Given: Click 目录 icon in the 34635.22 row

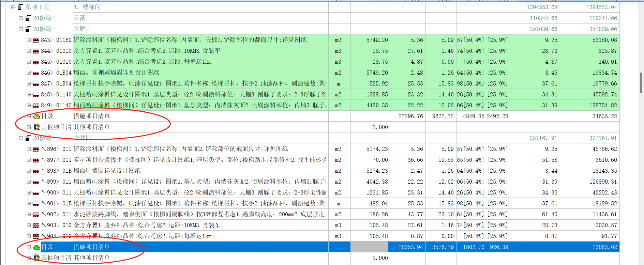Looking at the screenshot, I should click(x=36, y=116).
